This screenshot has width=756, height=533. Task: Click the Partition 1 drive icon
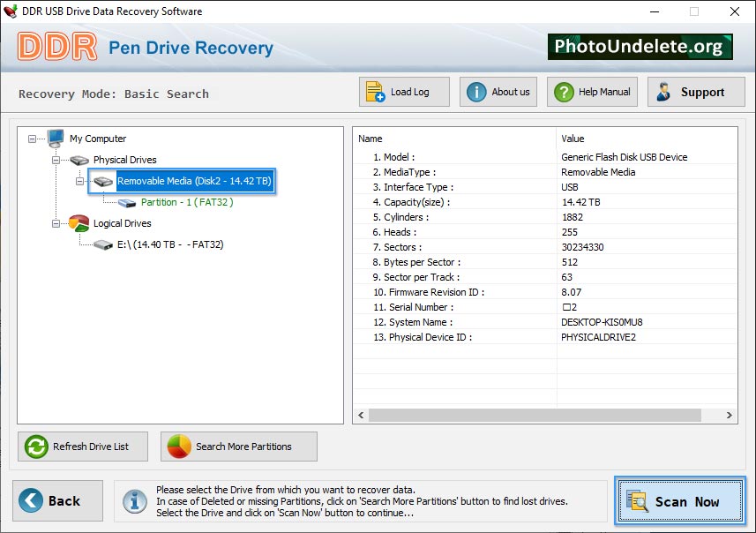click(127, 203)
